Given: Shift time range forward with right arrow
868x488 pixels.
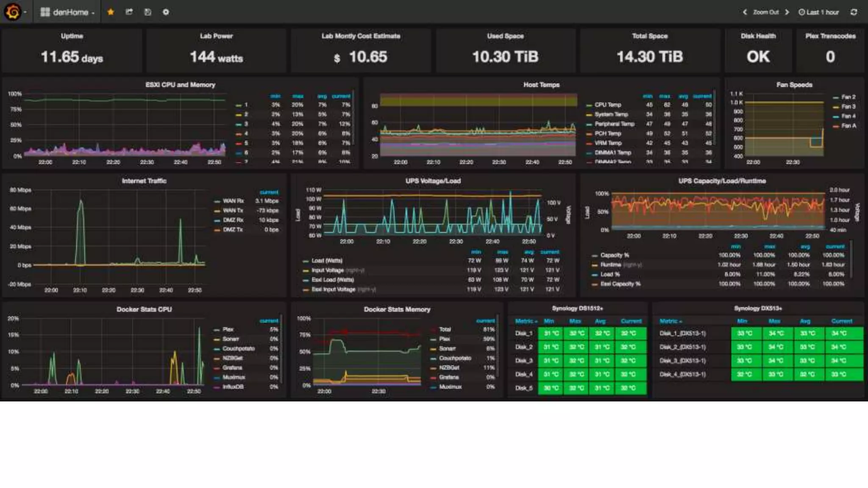Looking at the screenshot, I should 787,12.
